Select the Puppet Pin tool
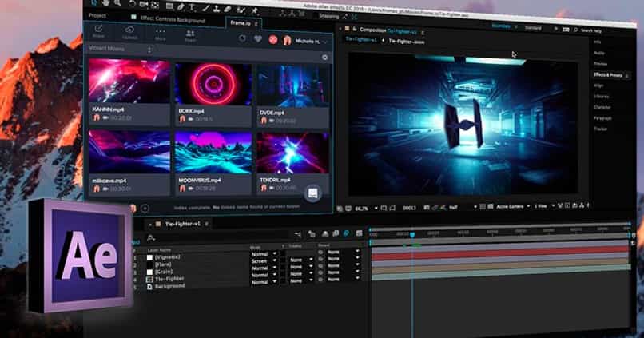This screenshot has width=644, height=338. (255, 10)
